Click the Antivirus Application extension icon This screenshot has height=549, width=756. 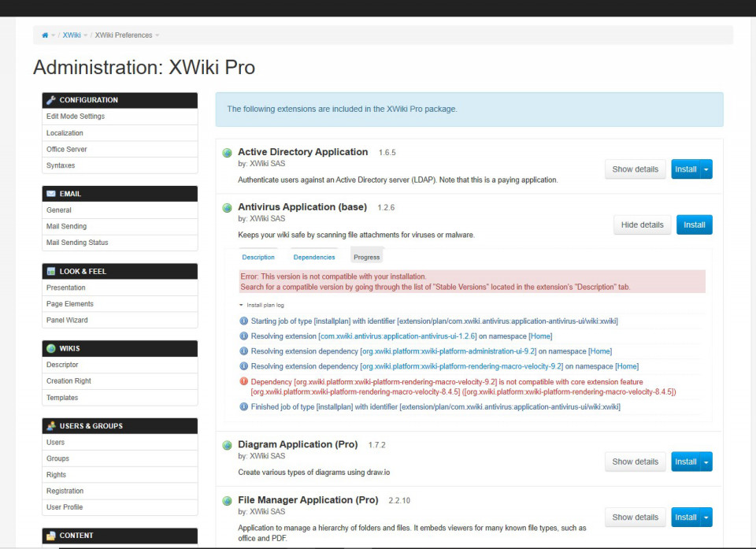click(x=227, y=208)
